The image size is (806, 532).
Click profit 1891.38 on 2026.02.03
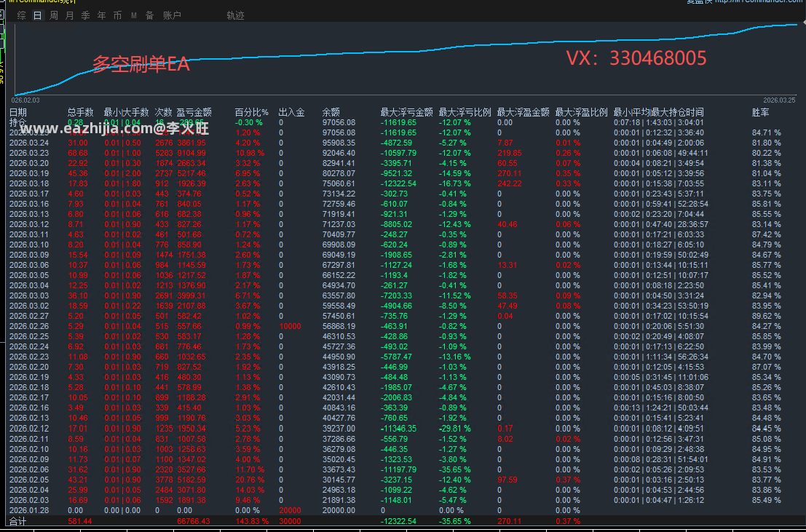tap(191, 500)
